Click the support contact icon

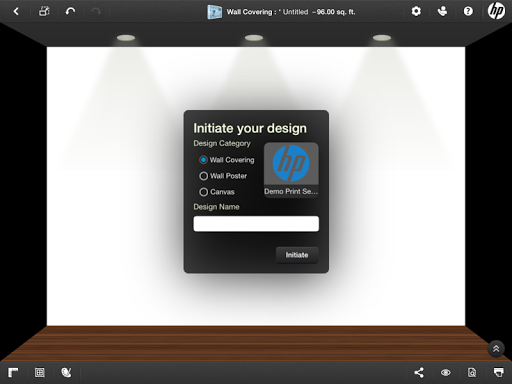click(442, 11)
